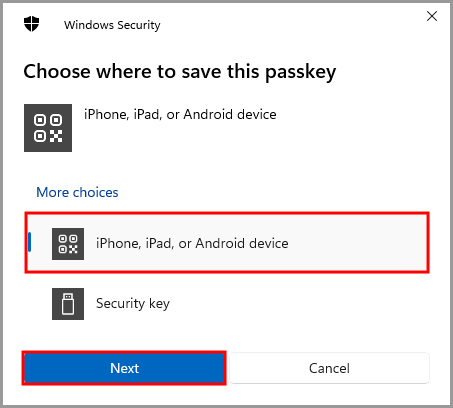Click the device label beside the large QR icon

[x=180, y=115]
